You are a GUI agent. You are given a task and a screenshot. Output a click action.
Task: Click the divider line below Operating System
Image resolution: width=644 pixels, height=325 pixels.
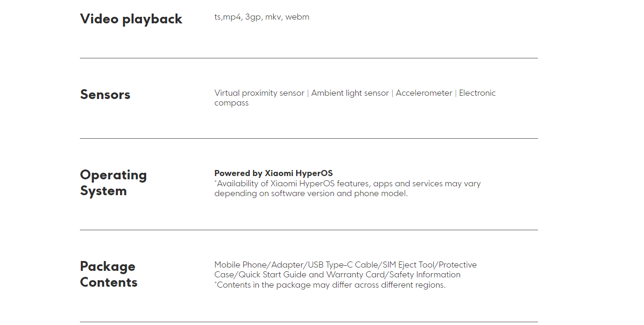pos(309,230)
